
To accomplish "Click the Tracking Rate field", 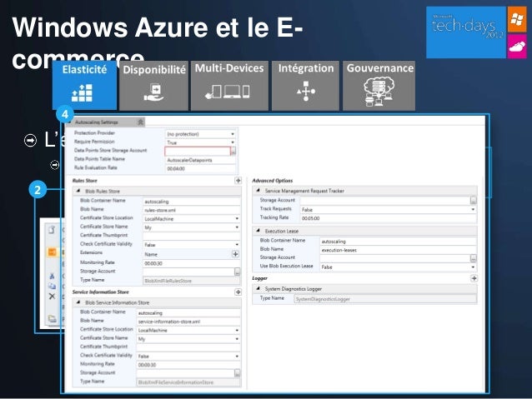I will [389, 218].
